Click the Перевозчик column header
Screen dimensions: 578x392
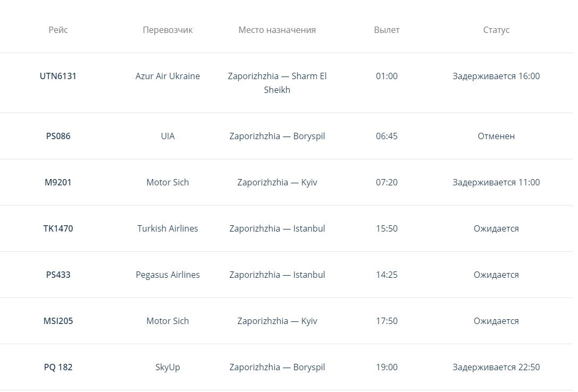tap(167, 30)
